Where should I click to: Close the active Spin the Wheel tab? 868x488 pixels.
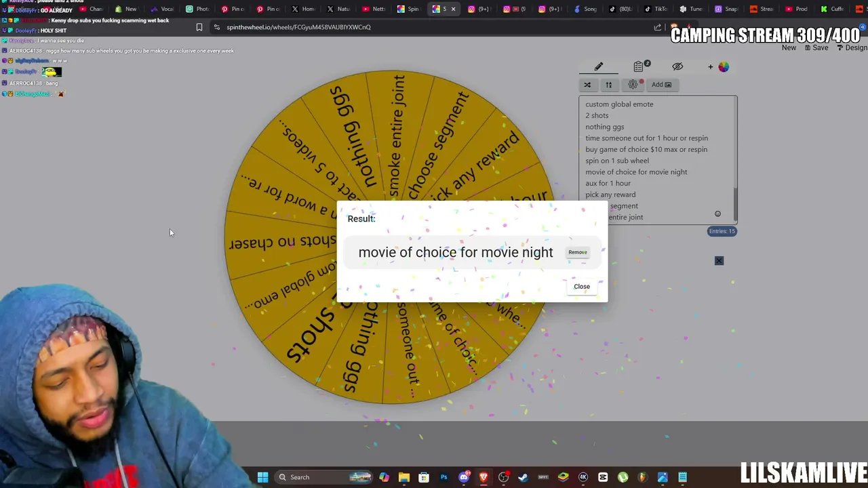(453, 9)
